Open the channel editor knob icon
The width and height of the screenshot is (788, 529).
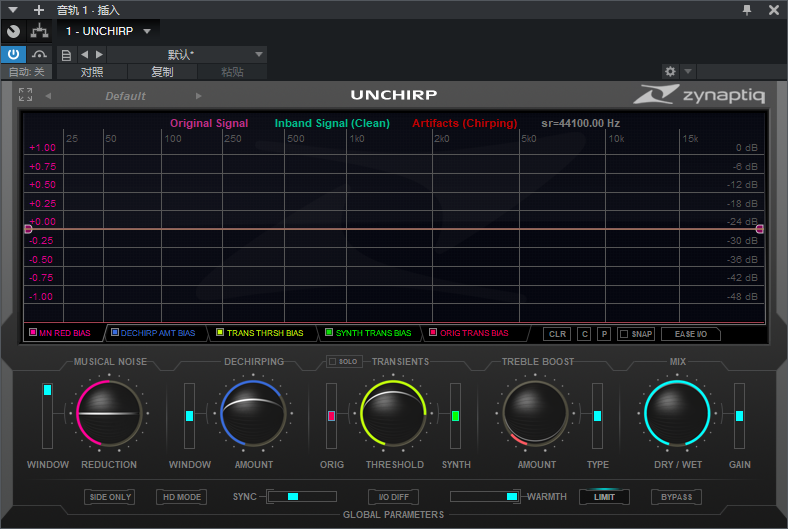coord(14,31)
